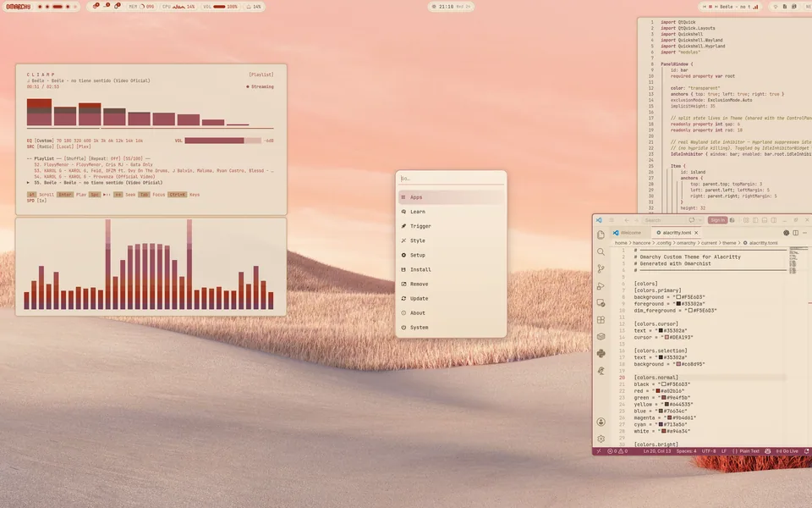
Task: Select Remove in the launcher menu
Action: 451,284
